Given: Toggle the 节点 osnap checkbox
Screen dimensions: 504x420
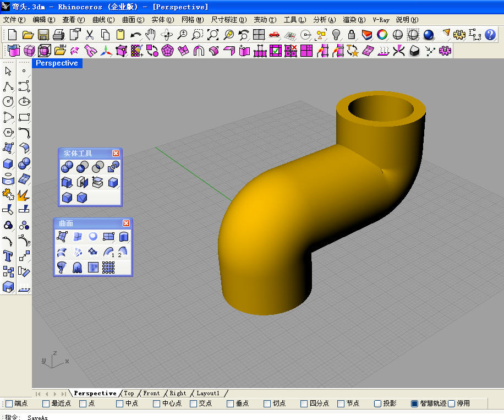Looking at the screenshot, I should click(341, 403).
